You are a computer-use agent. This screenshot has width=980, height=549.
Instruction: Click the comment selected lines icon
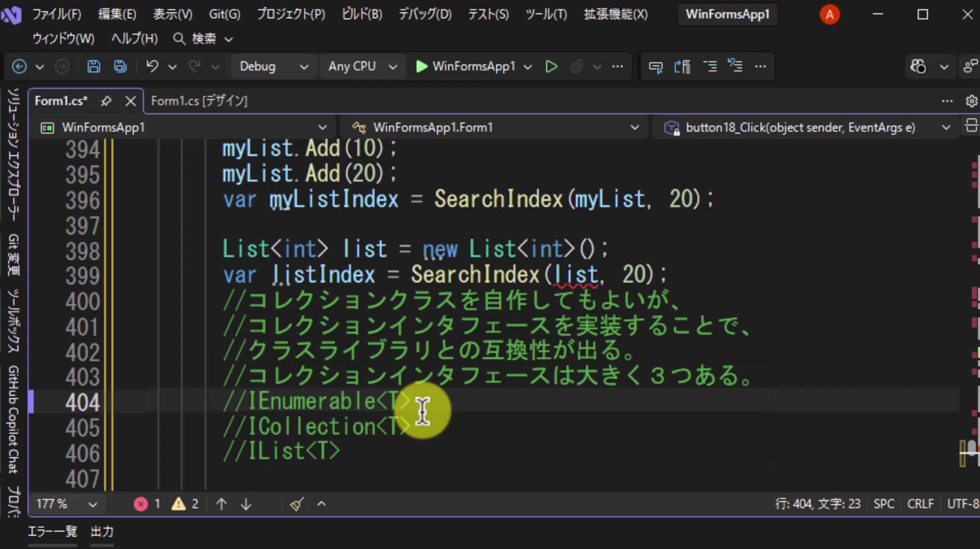tap(710, 66)
